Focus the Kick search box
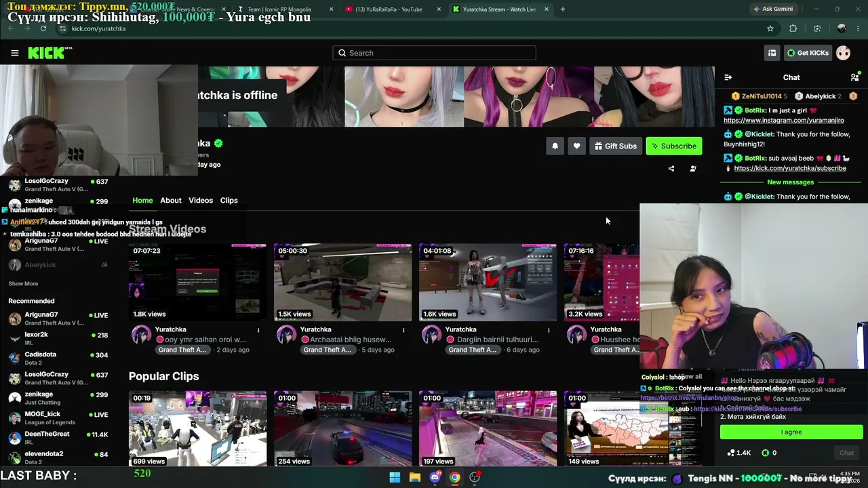Screen dimensions: 868x488 434,53
